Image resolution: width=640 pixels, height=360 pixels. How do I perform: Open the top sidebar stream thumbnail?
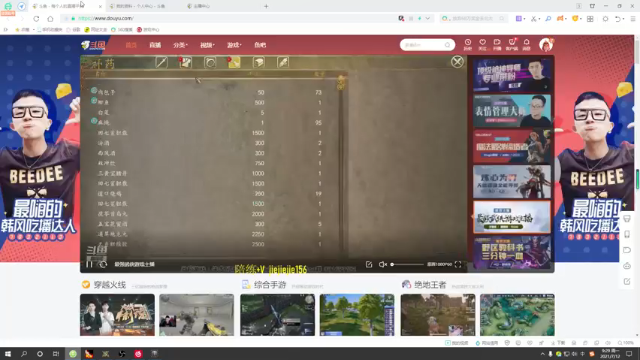coord(512,76)
